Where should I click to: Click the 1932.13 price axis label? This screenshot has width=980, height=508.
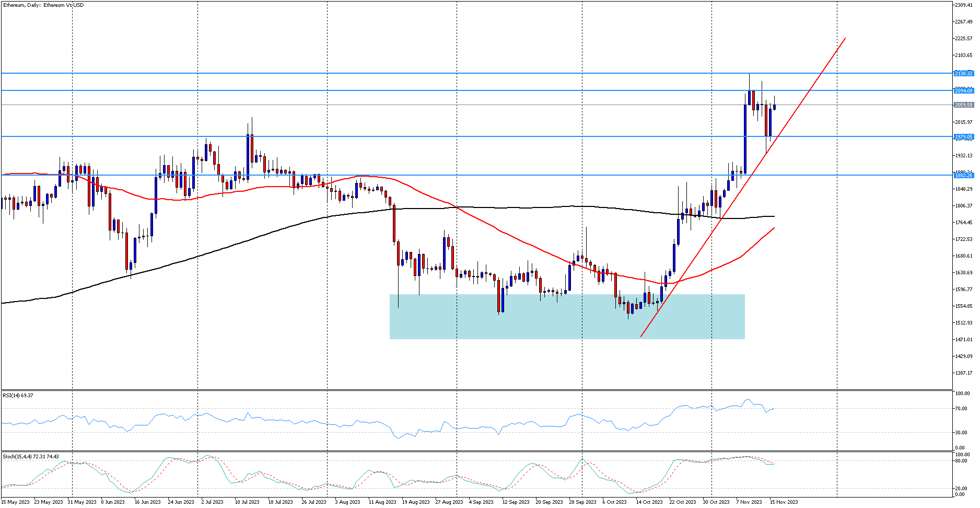(x=964, y=156)
